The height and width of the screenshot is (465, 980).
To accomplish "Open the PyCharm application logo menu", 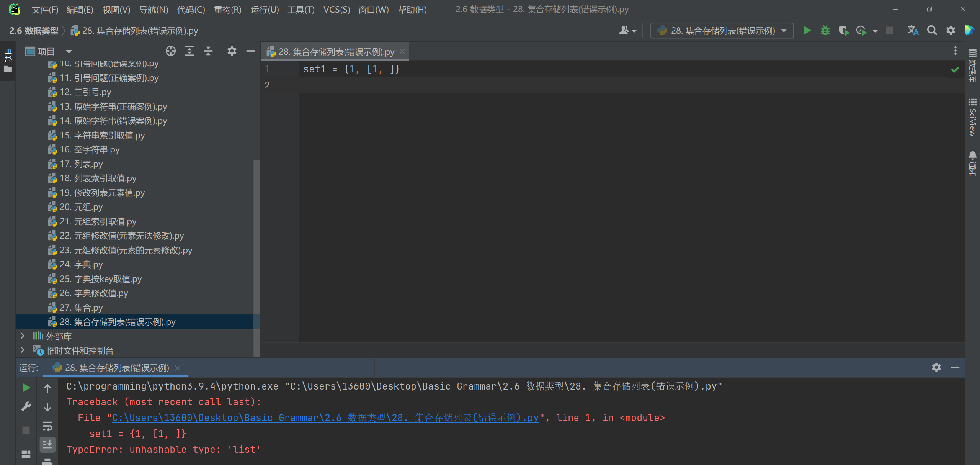I will click(x=15, y=9).
